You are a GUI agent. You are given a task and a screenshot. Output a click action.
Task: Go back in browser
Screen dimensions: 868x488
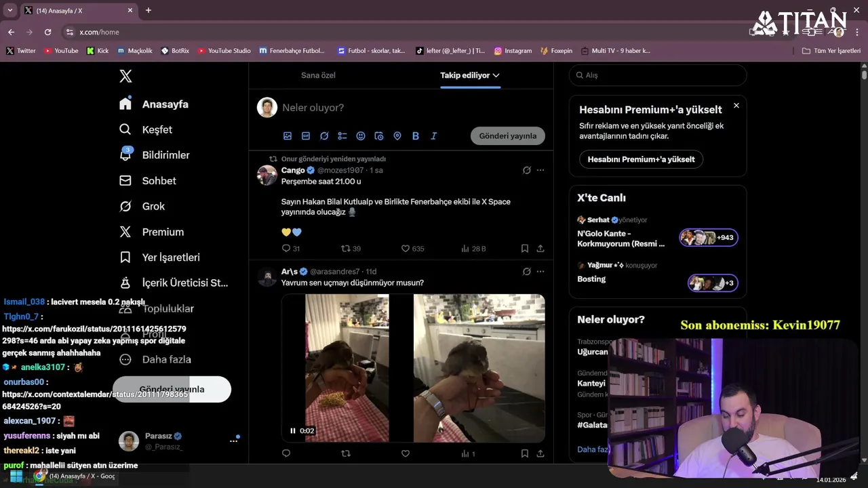[11, 32]
